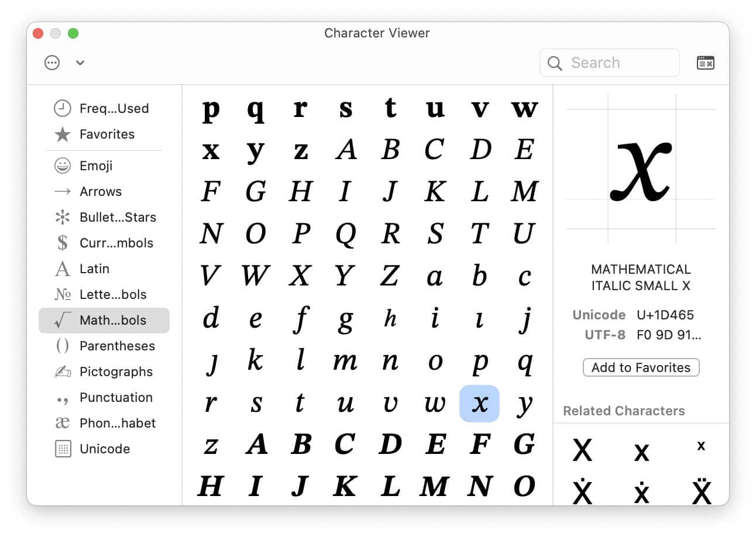Image resolution: width=756 pixels, height=537 pixels.
Task: Select the Currency Symbols category
Action: tap(116, 243)
